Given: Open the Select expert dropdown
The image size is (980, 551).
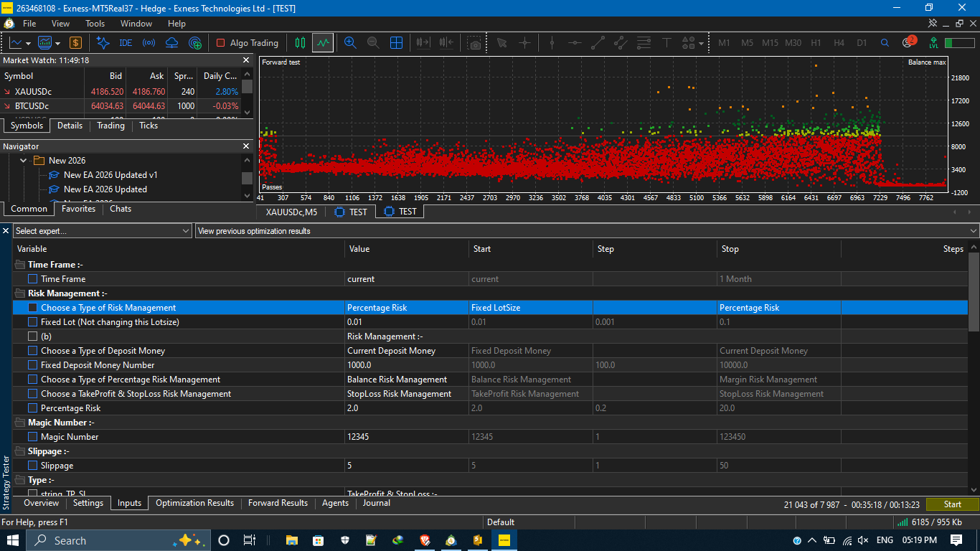Looking at the screenshot, I should [103, 231].
